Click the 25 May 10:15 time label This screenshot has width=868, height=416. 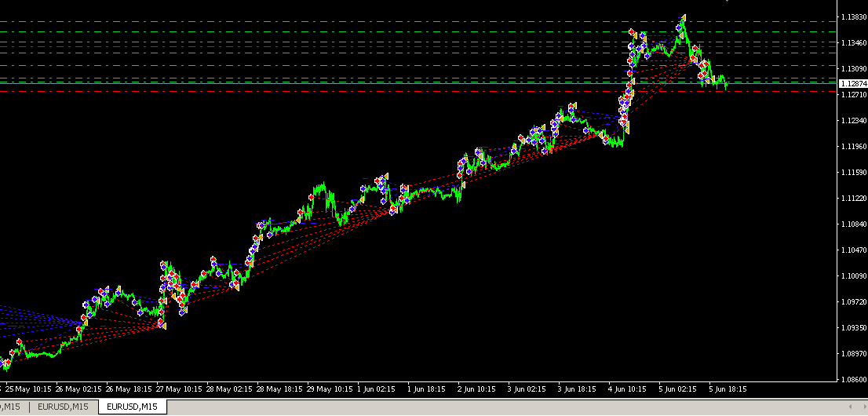click(x=29, y=389)
